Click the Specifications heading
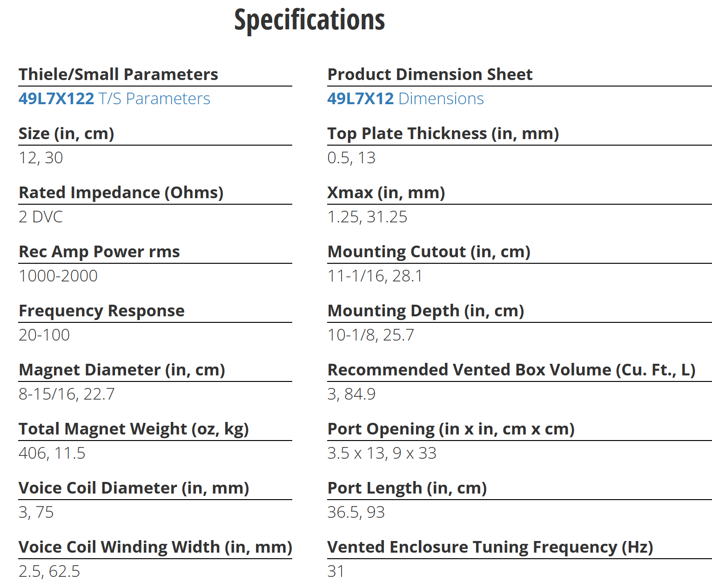 pos(309,20)
